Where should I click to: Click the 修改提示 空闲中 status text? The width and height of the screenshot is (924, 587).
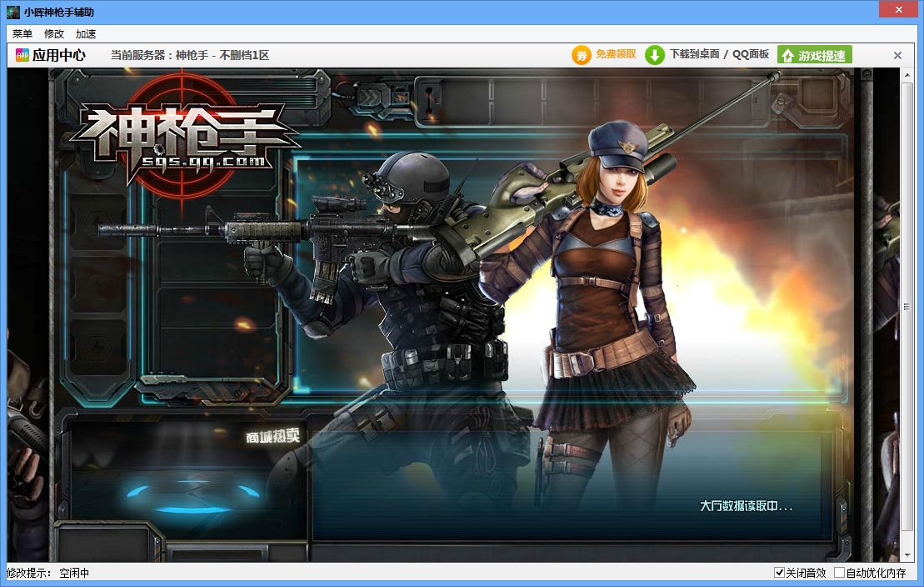(47, 573)
